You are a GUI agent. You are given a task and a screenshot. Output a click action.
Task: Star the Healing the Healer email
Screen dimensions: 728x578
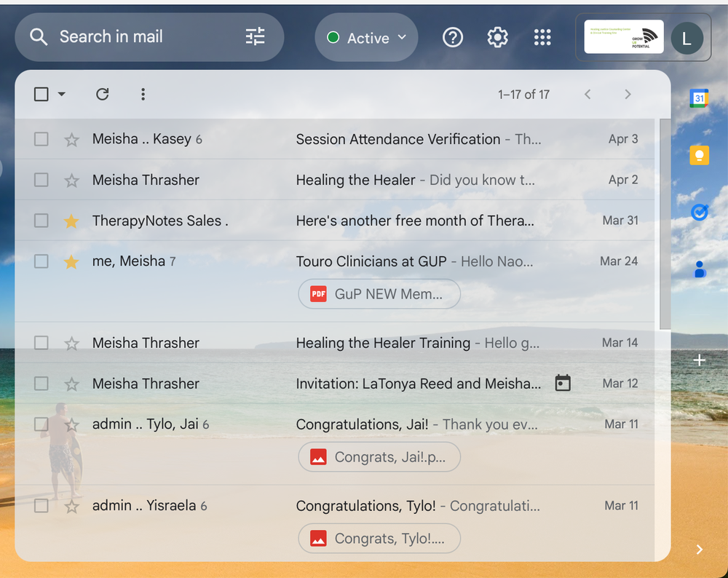71,180
